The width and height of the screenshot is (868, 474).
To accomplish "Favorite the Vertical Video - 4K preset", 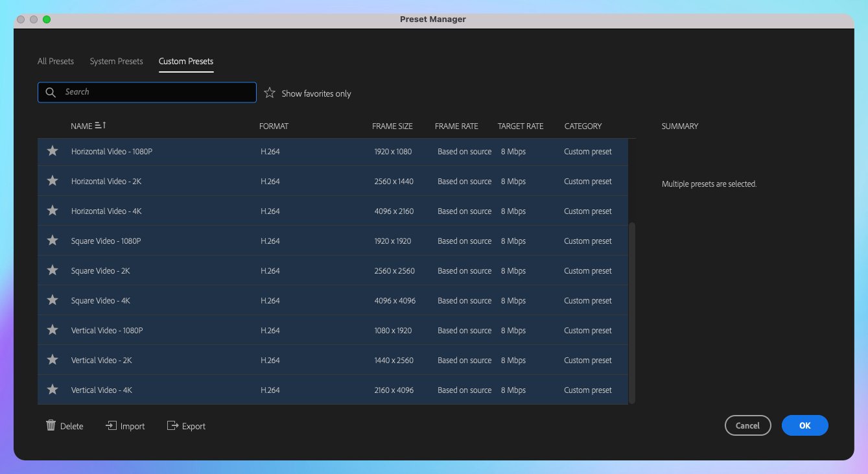I will (x=53, y=389).
